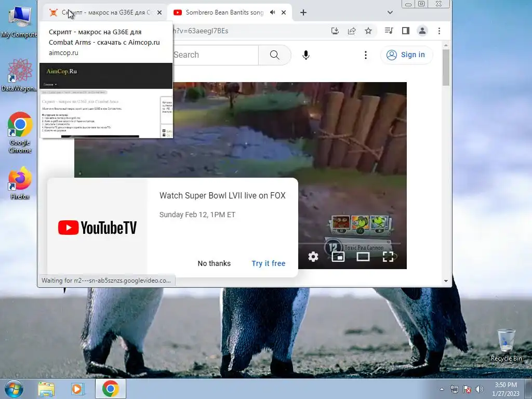This screenshot has width=532, height=399.
Task: Click 'Watch Super Bowl LVII live on FOX' text
Action: pos(222,195)
